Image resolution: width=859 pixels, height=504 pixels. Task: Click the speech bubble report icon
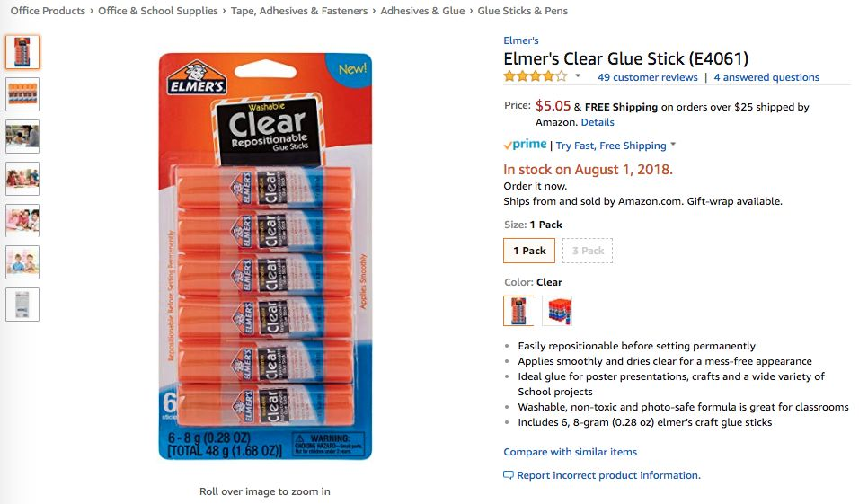(509, 475)
